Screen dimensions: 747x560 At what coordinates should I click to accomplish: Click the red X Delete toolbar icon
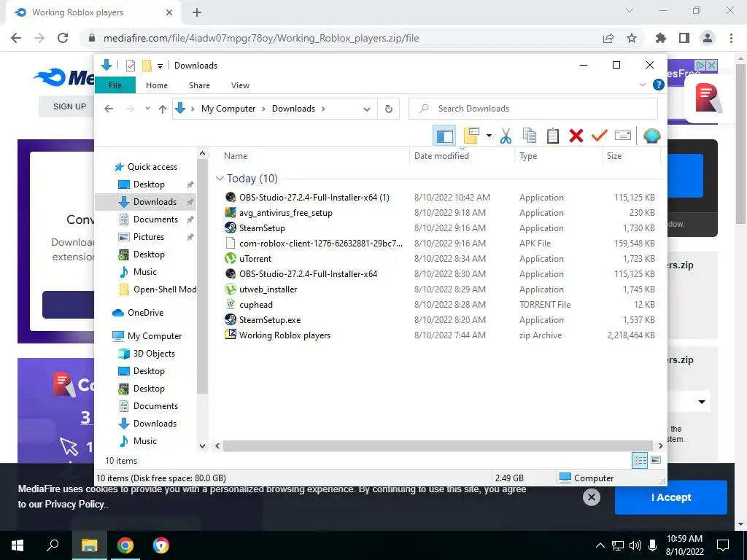(576, 136)
